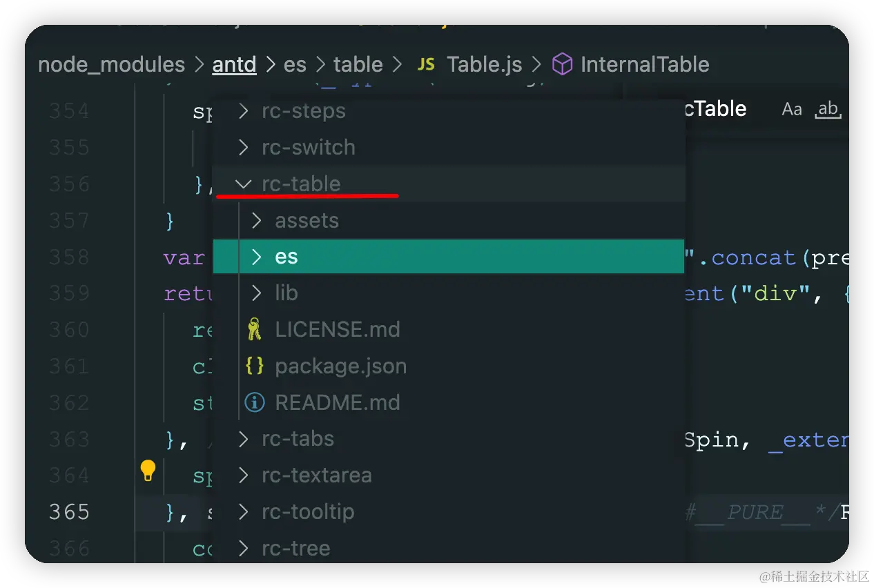Select the es folder in dropdown
This screenshot has height=588, width=874.
click(x=286, y=257)
